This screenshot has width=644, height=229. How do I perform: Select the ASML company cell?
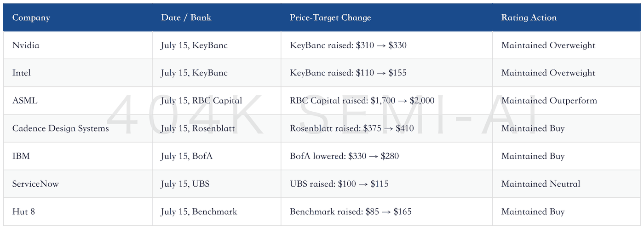click(78, 101)
